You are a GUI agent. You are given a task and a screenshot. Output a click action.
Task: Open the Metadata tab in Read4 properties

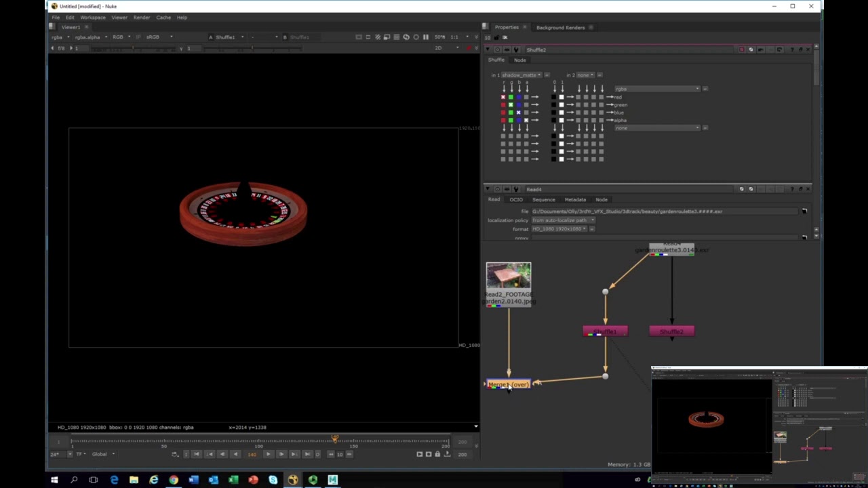tap(575, 199)
